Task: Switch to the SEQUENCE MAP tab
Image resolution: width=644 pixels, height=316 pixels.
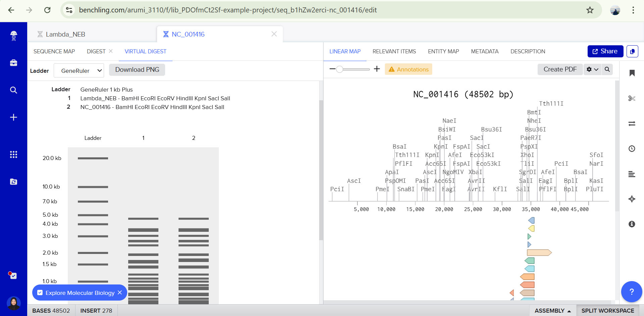Action: (54, 51)
